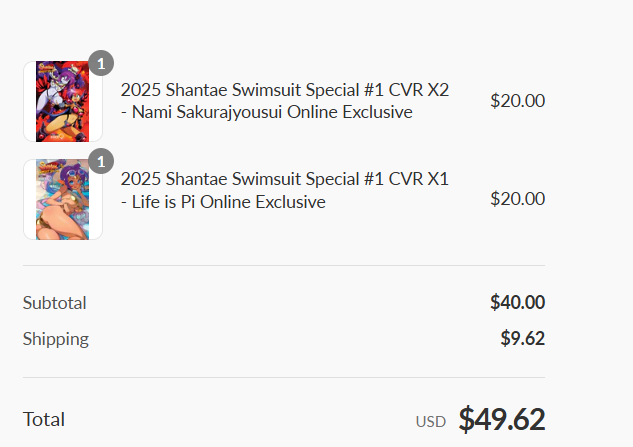633x447 pixels.
Task: Click the quantity badge on the CVR X2 item
Action: pos(101,63)
